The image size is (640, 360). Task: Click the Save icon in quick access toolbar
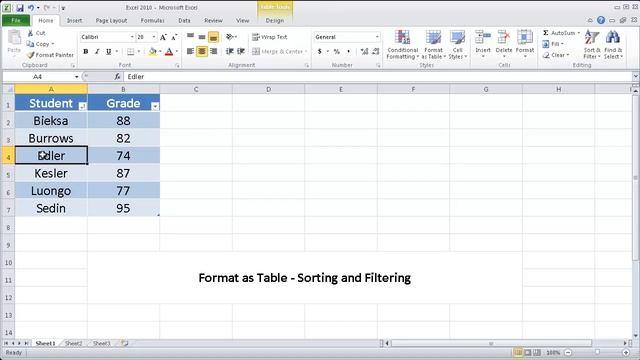(20, 8)
